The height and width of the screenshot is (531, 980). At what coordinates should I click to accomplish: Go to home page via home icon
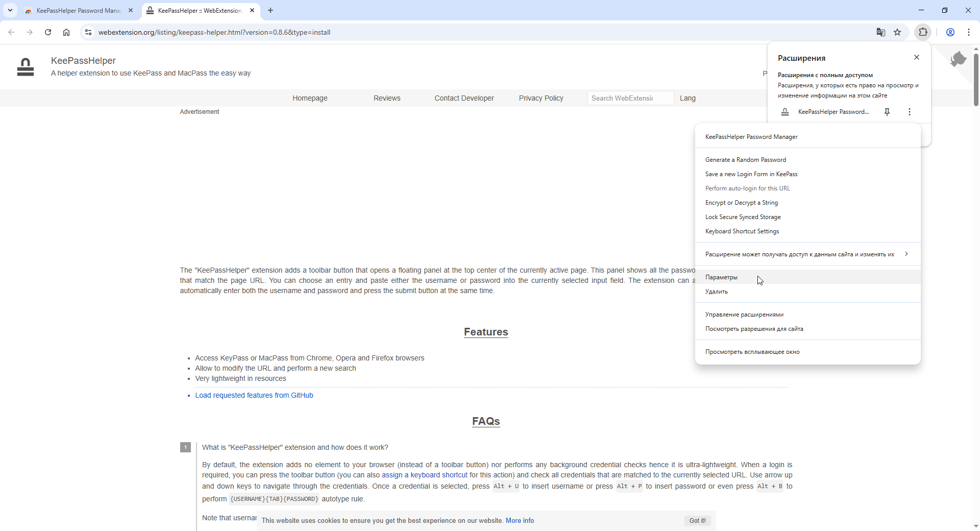pyautogui.click(x=66, y=32)
